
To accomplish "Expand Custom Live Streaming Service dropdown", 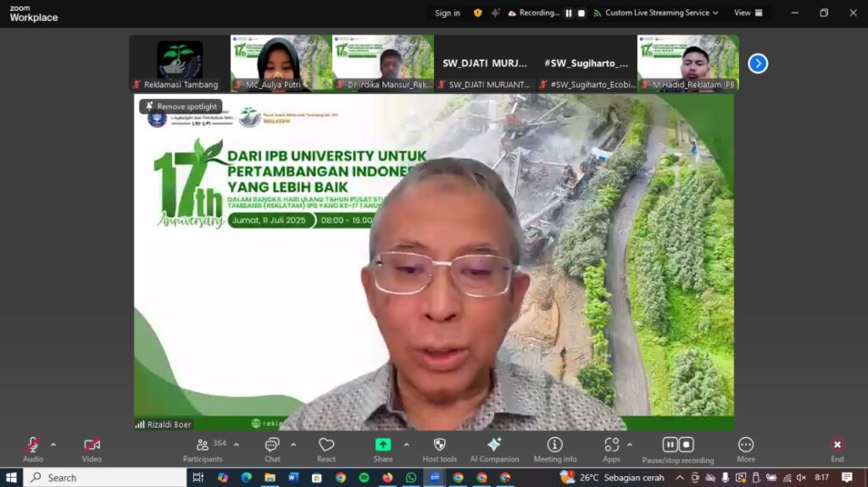I will 715,13.
